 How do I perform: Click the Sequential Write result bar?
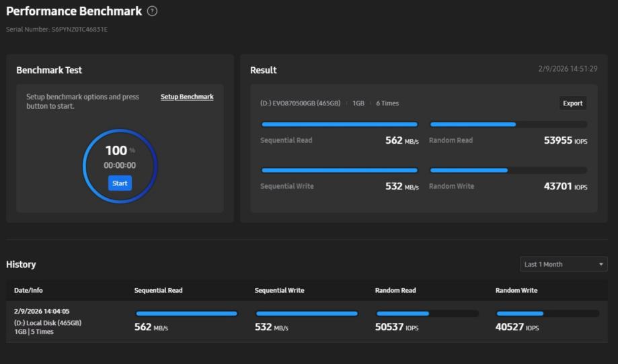340,171
